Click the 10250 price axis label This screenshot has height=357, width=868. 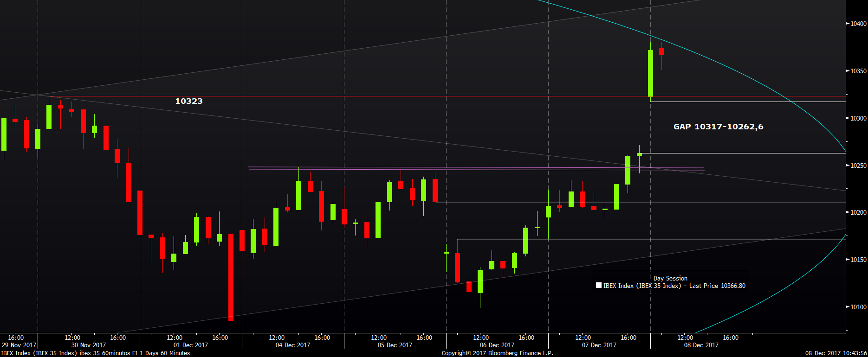[858, 166]
